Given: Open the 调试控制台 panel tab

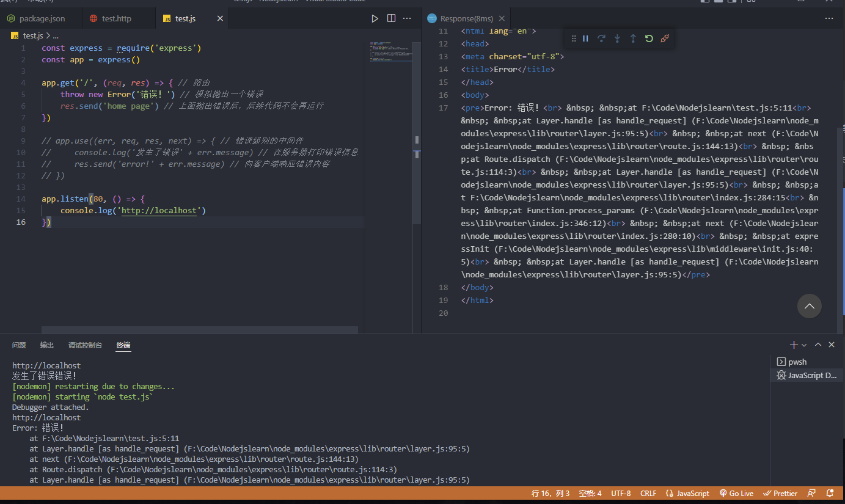Looking at the screenshot, I should point(85,345).
